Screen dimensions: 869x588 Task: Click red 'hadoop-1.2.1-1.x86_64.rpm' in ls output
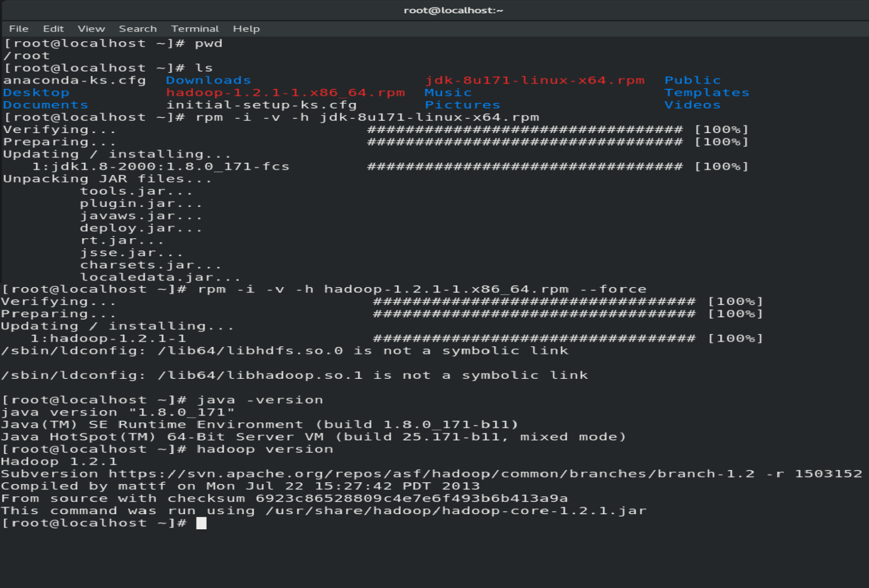click(x=285, y=92)
